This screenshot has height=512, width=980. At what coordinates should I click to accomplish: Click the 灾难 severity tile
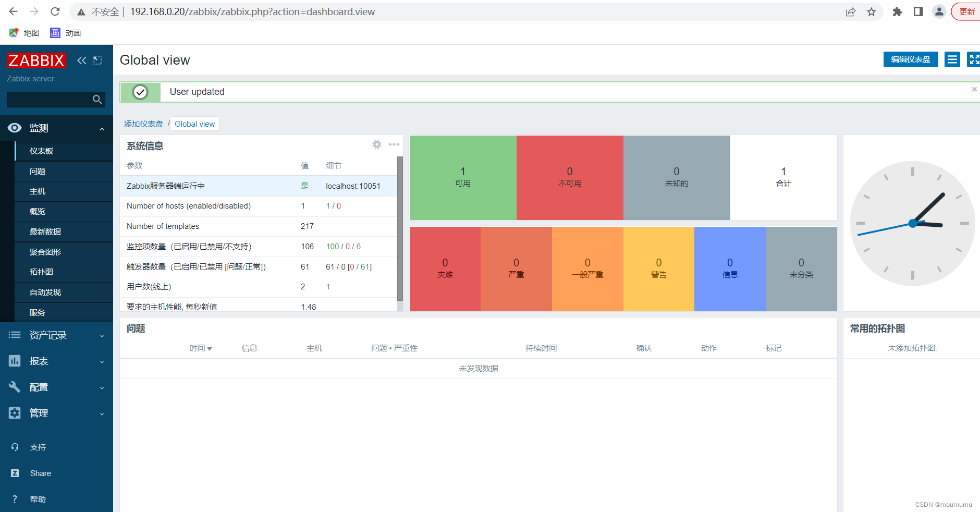click(x=445, y=269)
